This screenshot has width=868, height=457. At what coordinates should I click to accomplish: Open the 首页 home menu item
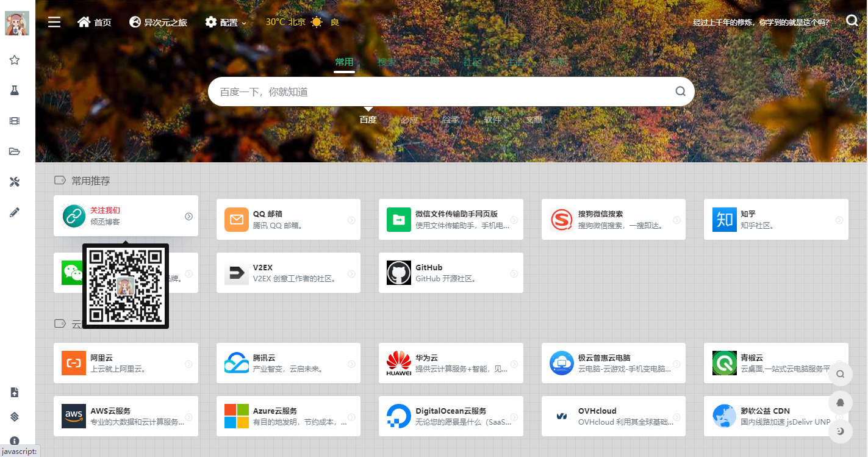tap(95, 23)
